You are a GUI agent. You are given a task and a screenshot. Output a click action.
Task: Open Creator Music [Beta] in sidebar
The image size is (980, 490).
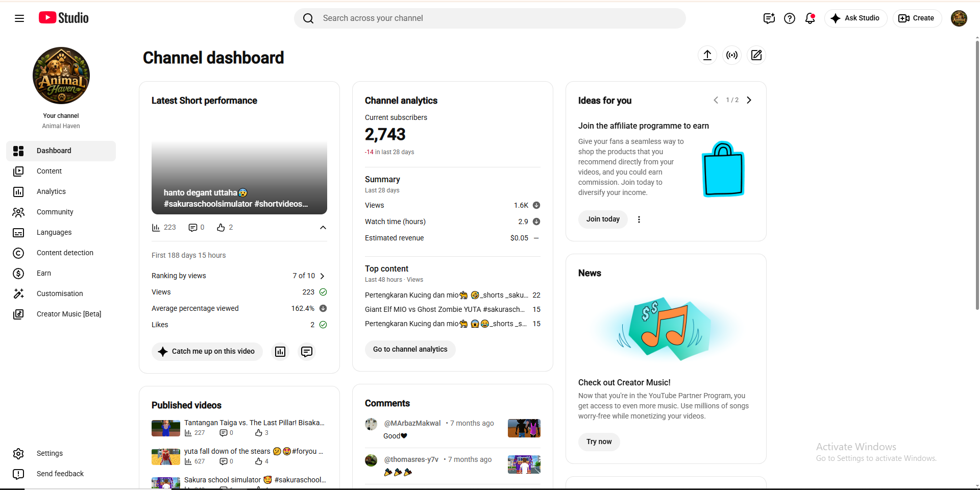click(x=61, y=314)
